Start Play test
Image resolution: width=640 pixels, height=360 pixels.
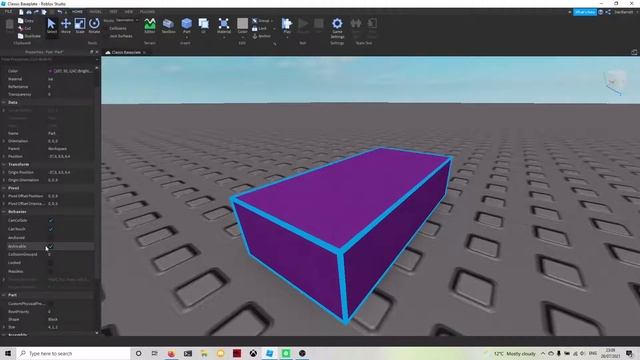pos(287,26)
